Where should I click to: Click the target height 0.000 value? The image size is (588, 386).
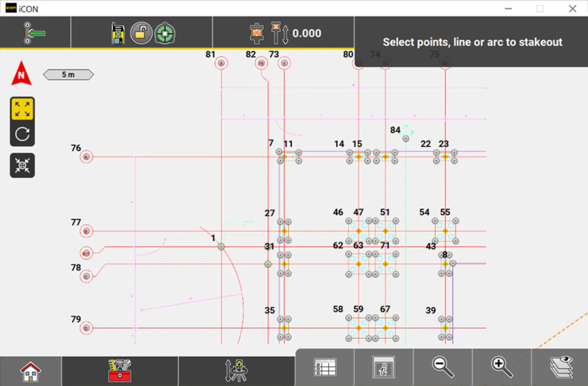click(x=306, y=33)
